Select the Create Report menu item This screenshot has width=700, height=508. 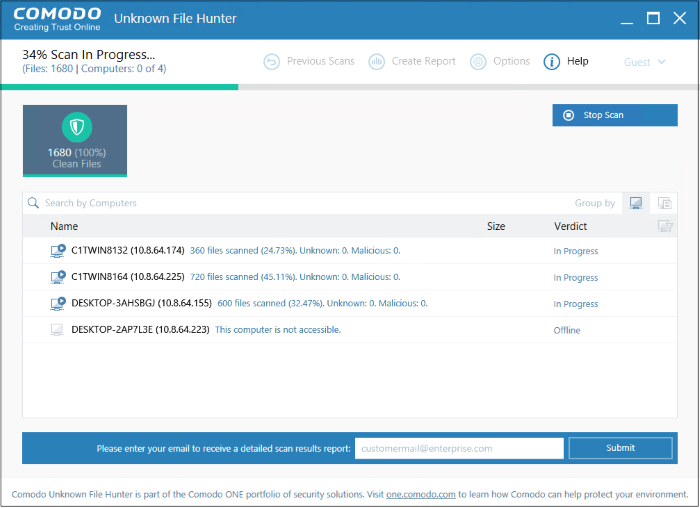[412, 62]
